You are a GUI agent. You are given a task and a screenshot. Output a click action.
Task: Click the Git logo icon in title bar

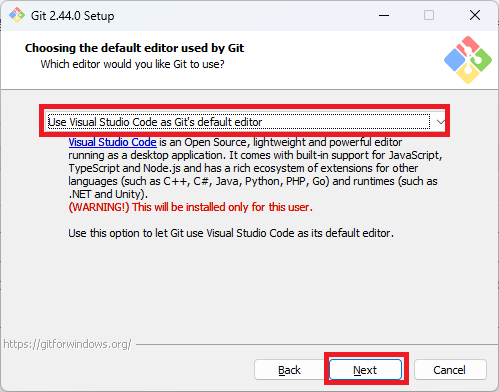pos(17,15)
